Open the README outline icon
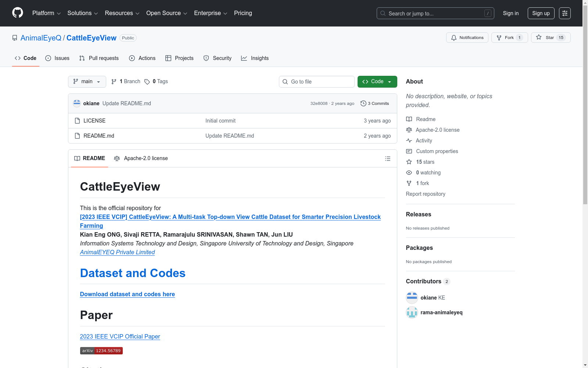The width and height of the screenshot is (588, 368). (388, 159)
